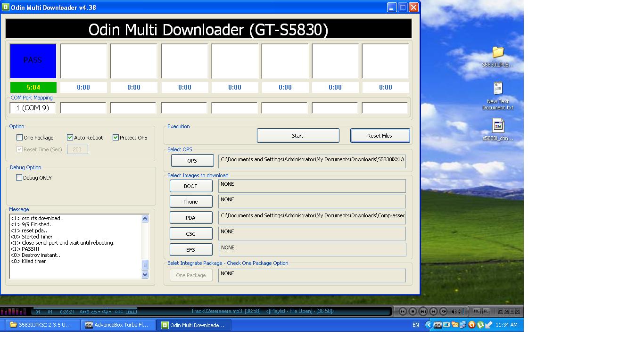
Task: Click the Reset Time value field 200
Action: (x=77, y=149)
